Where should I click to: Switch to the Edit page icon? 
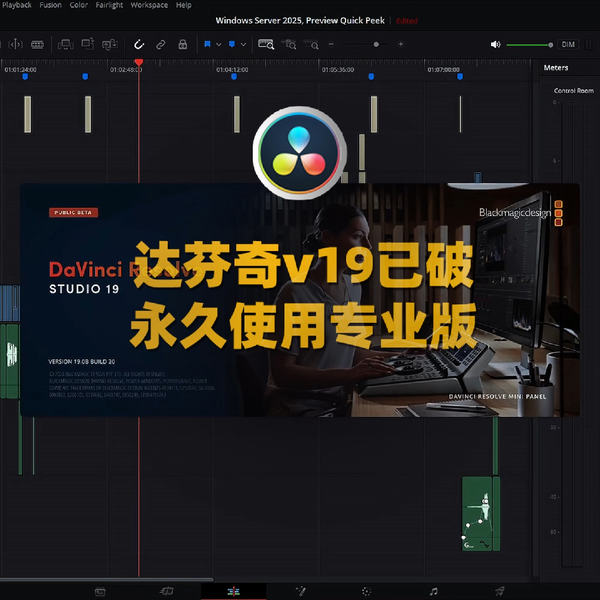(x=233, y=592)
